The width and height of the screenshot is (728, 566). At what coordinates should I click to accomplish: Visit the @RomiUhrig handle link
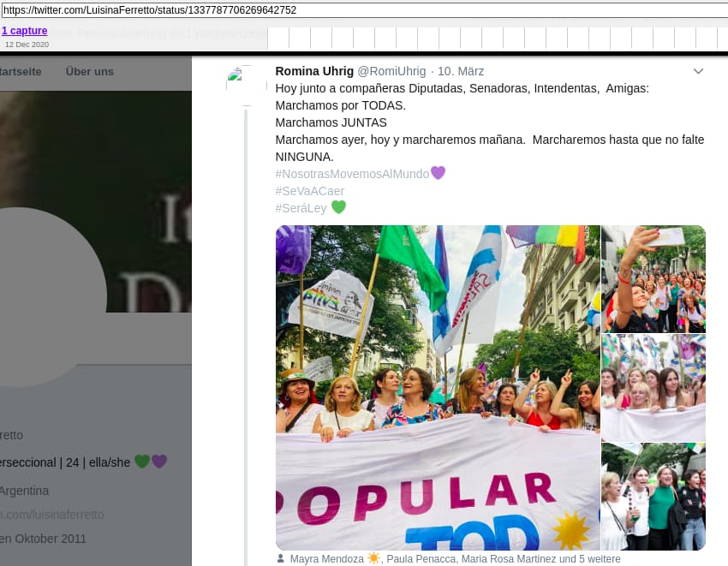pos(391,71)
